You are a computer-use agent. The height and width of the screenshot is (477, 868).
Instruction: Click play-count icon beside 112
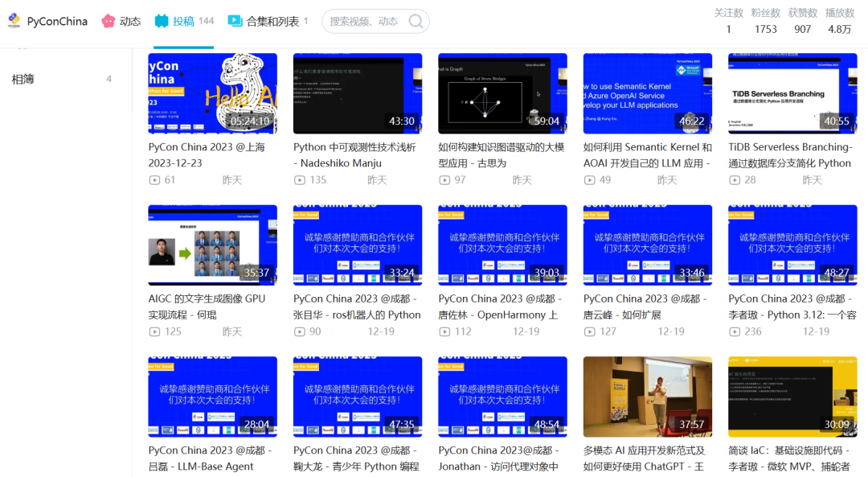coord(444,332)
